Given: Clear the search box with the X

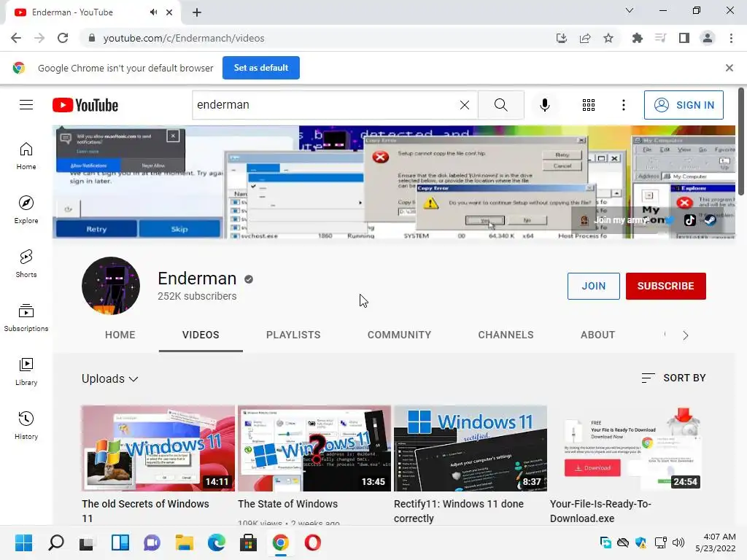Looking at the screenshot, I should [465, 105].
